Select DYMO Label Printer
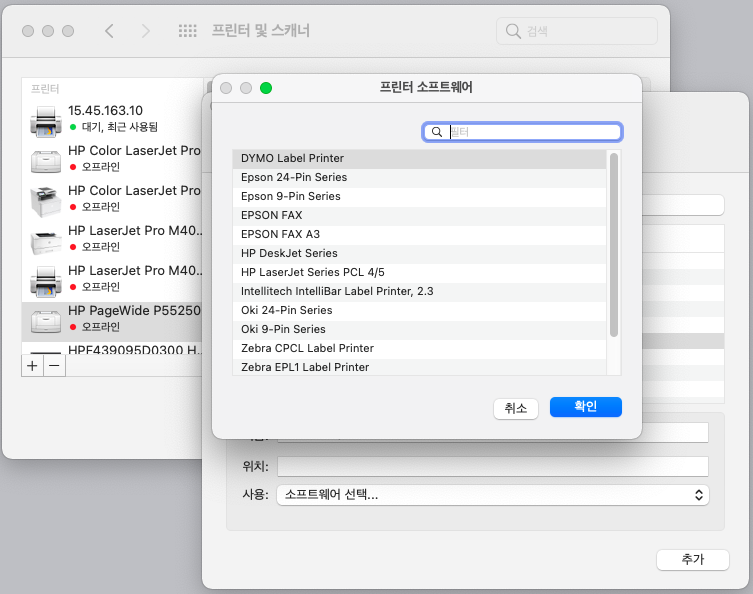Screen dimensions: 753x594 (419, 159)
